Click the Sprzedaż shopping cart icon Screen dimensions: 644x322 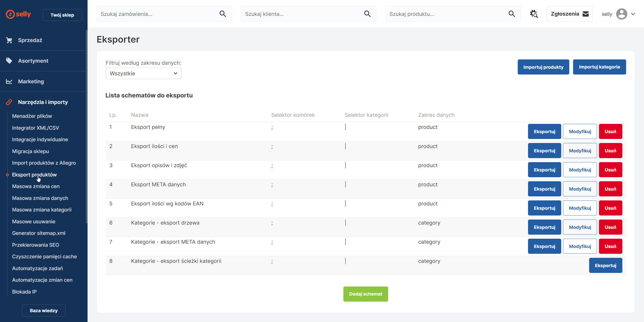pos(9,40)
